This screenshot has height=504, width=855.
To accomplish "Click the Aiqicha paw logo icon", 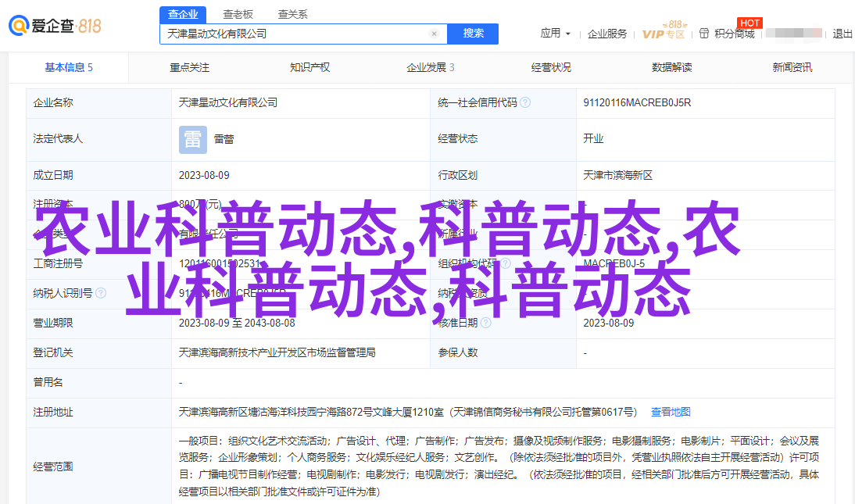I will pyautogui.click(x=19, y=26).
